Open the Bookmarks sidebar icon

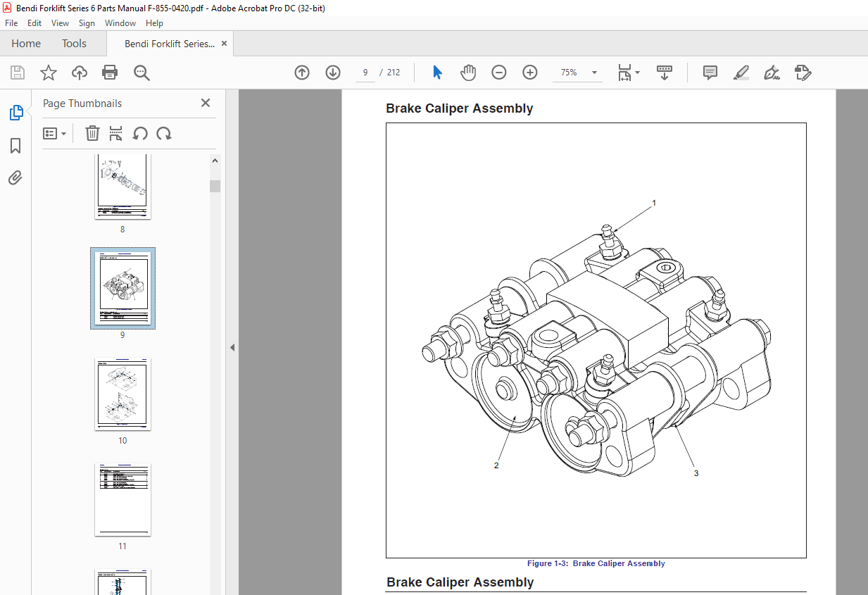point(15,146)
